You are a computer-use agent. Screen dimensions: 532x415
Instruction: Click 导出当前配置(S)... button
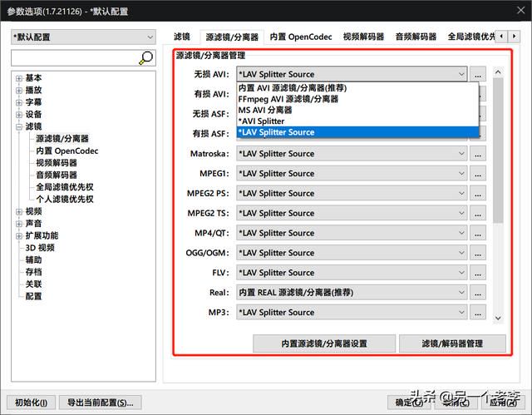click(x=100, y=403)
